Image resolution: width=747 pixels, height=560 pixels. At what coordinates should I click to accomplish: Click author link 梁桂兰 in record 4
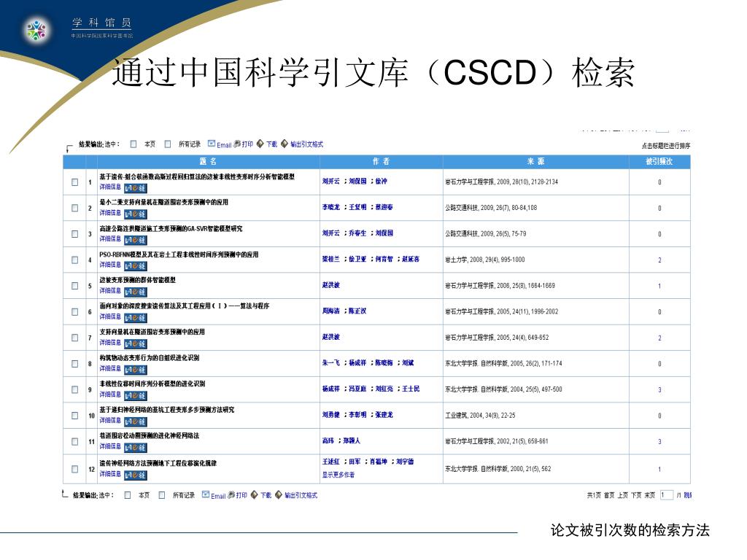[x=331, y=259]
